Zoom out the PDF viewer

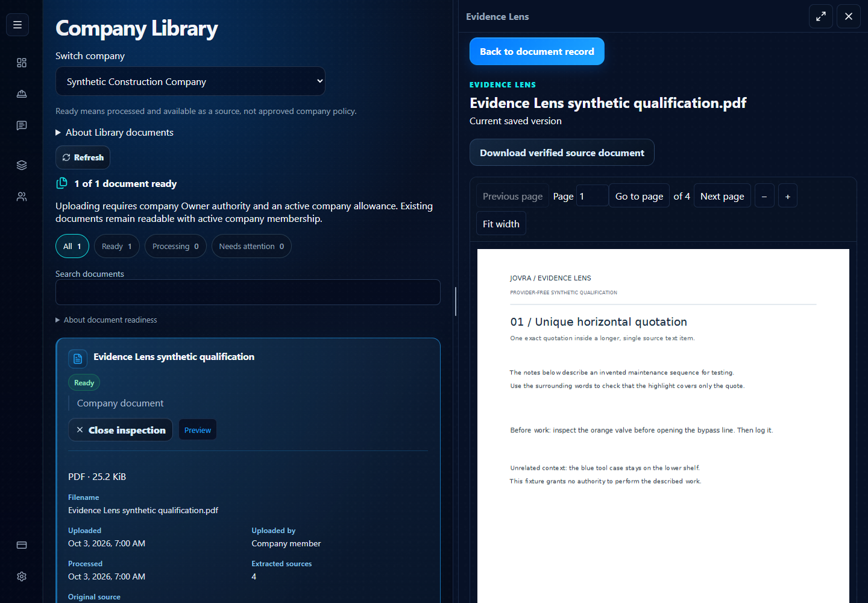[x=764, y=196]
